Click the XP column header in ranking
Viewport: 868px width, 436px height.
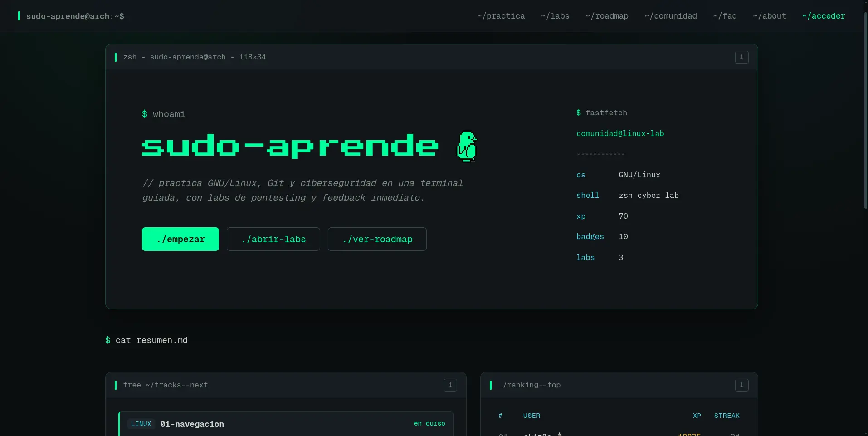pos(697,416)
